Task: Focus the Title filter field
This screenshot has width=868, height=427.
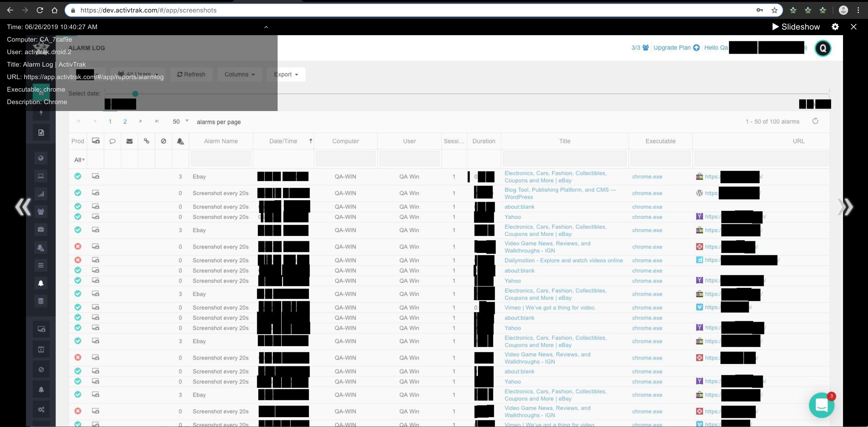Action: (565, 159)
